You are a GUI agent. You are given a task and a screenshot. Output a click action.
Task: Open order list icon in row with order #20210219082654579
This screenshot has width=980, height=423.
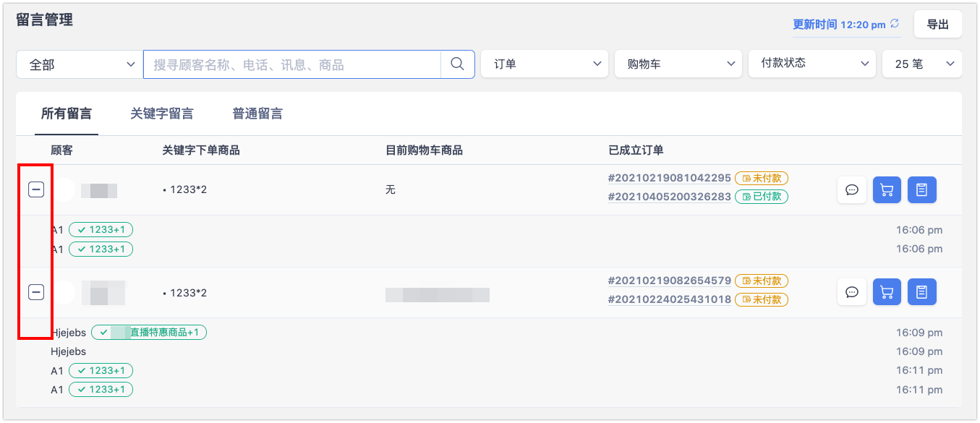point(922,292)
